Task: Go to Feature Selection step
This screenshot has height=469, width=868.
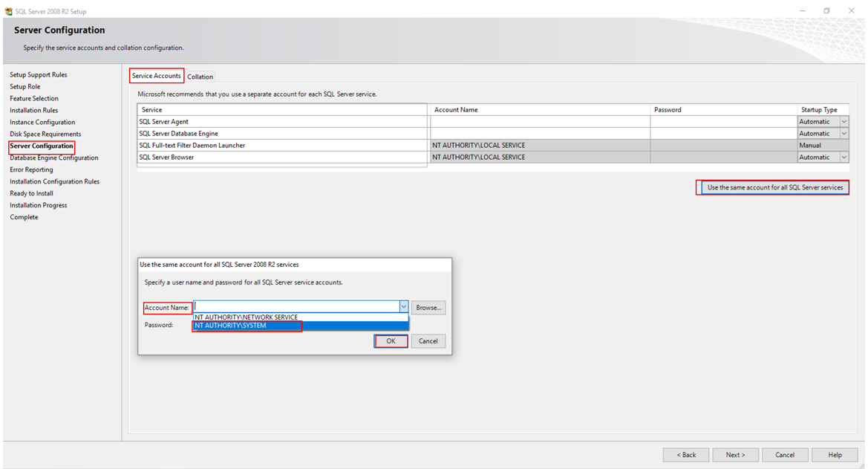Action: tap(33, 99)
